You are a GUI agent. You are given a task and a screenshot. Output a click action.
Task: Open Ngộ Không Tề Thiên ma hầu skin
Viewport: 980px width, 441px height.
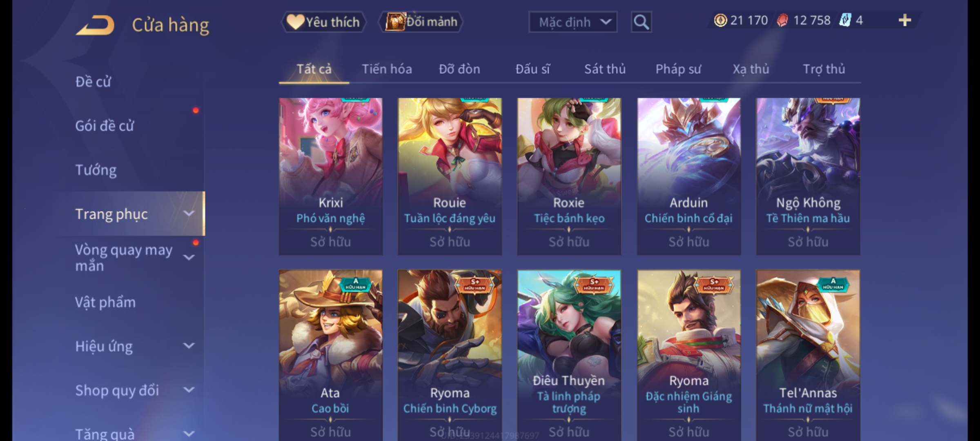[x=808, y=176]
